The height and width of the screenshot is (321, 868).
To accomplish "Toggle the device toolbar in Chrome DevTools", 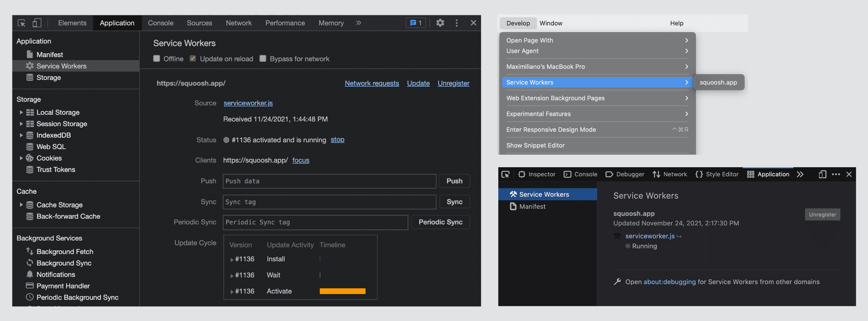I will (36, 22).
